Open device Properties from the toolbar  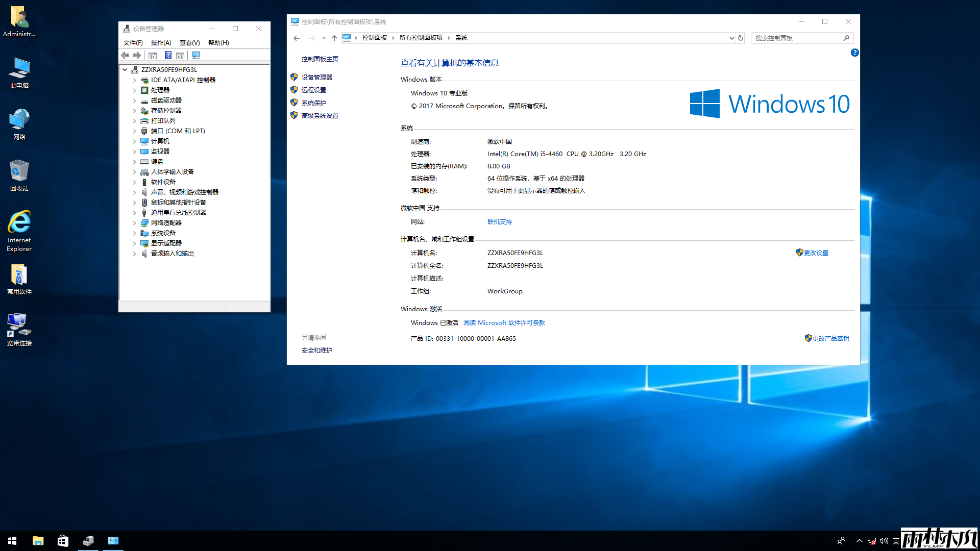click(153, 55)
